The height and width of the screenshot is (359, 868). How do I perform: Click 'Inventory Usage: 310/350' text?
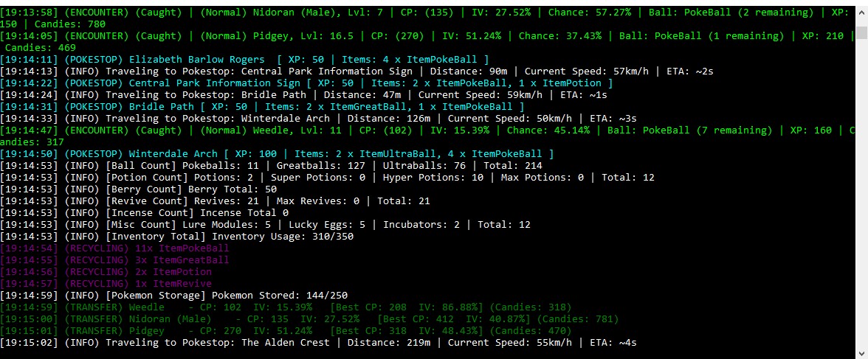[x=282, y=236]
